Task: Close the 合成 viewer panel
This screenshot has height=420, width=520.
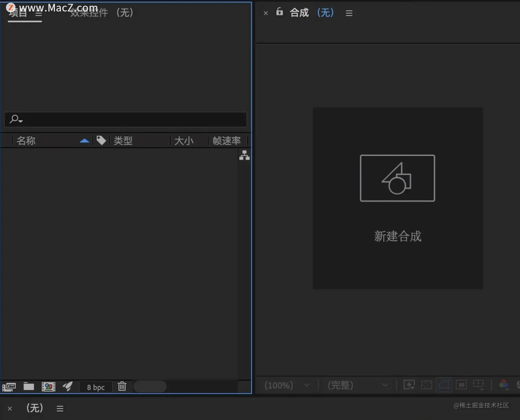Action: [x=266, y=13]
